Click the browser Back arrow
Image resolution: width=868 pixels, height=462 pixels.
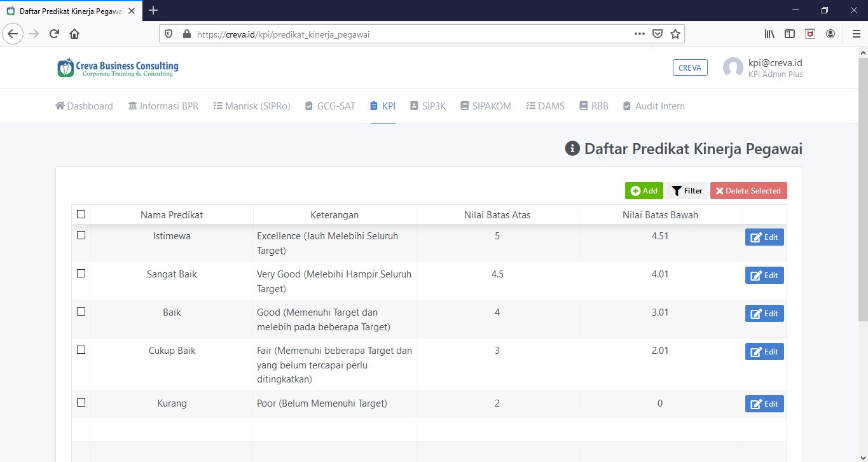(x=13, y=34)
